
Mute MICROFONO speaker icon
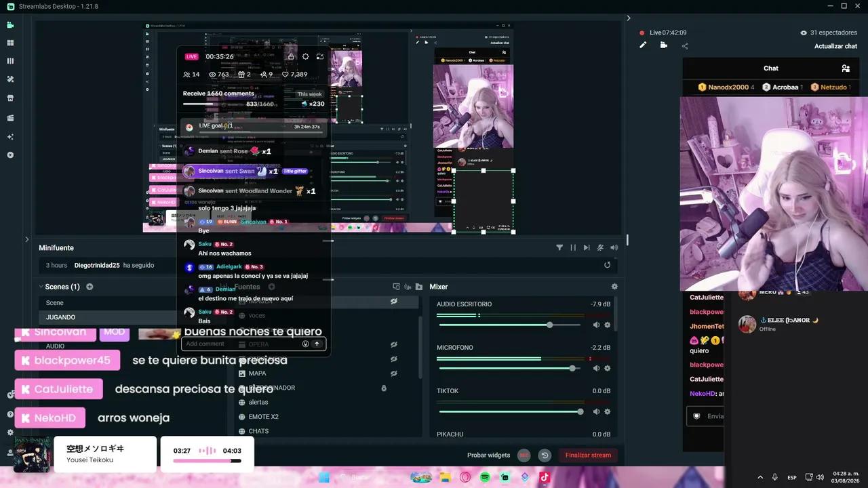[596, 369]
